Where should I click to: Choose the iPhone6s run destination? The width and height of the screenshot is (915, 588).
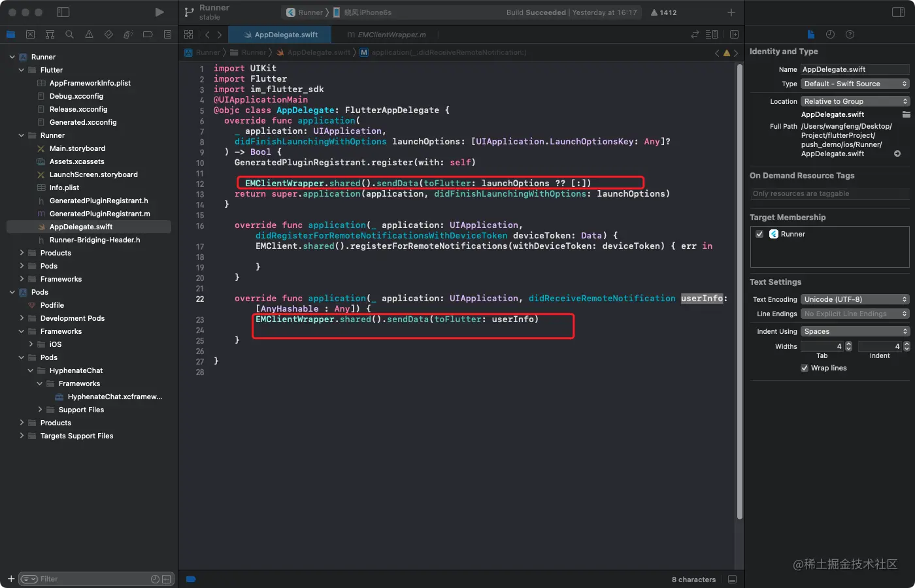click(363, 12)
